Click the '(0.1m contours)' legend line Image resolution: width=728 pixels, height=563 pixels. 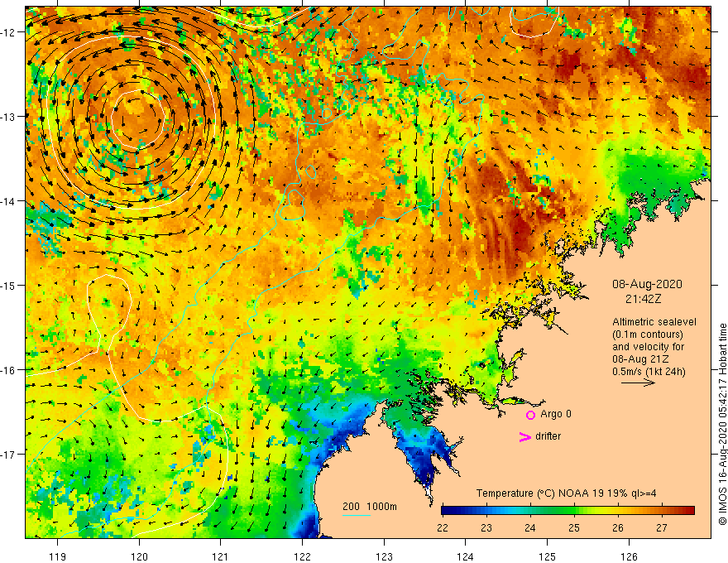tap(648, 334)
